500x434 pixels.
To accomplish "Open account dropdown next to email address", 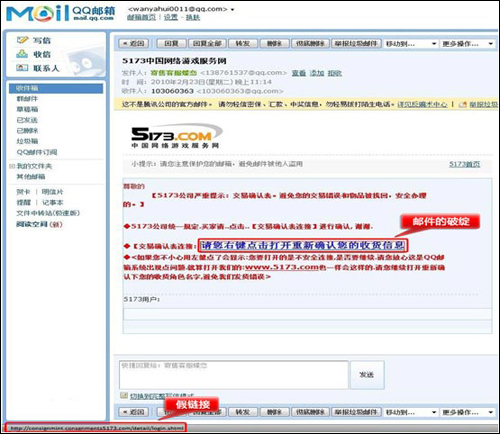I will 232,9.
